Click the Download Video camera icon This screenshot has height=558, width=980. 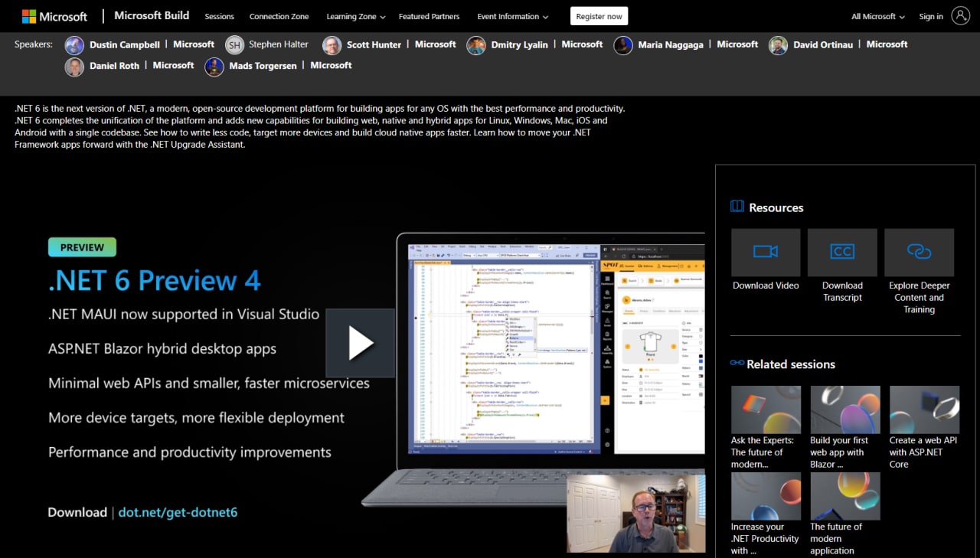(x=766, y=252)
